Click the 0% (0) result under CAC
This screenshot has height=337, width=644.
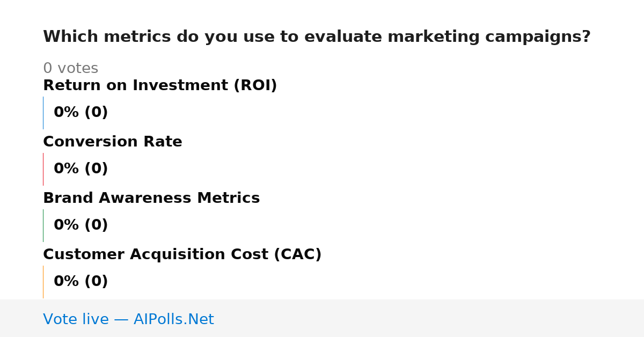point(81,282)
